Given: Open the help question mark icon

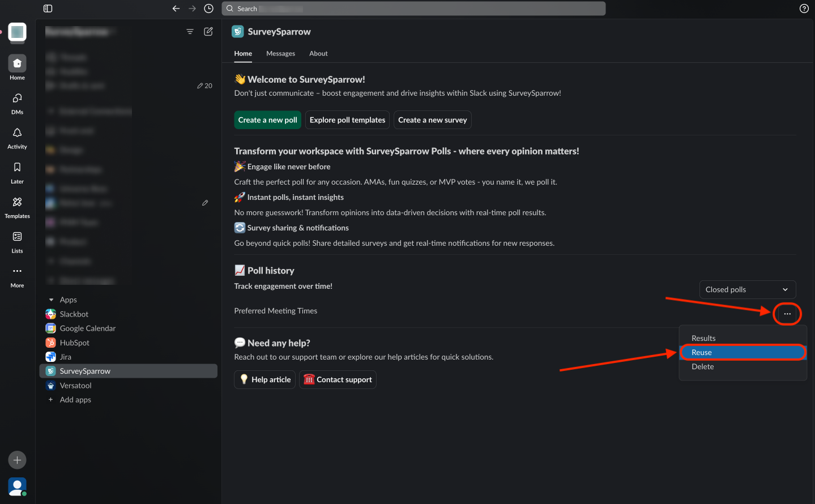Looking at the screenshot, I should point(804,8).
